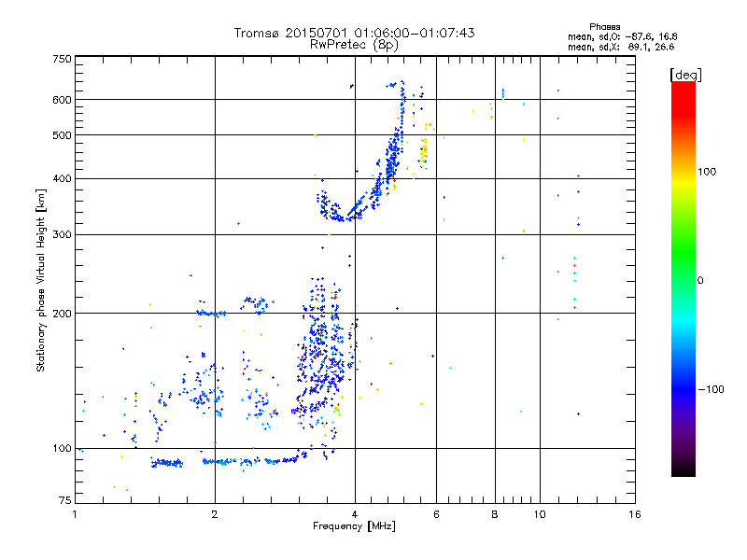This screenshot has width=747, height=560.
Task: Click the y-axis tick label "75"
Action: [x=65, y=500]
